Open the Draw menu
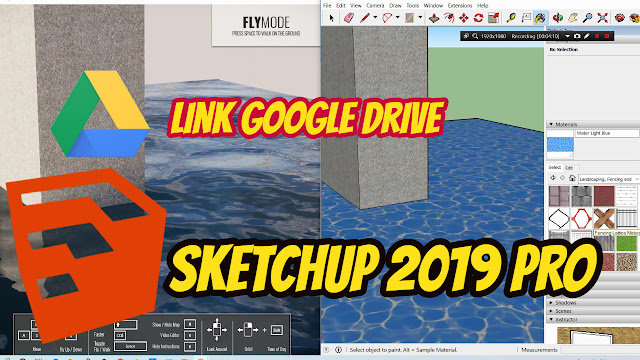The image size is (640, 360). click(396, 6)
